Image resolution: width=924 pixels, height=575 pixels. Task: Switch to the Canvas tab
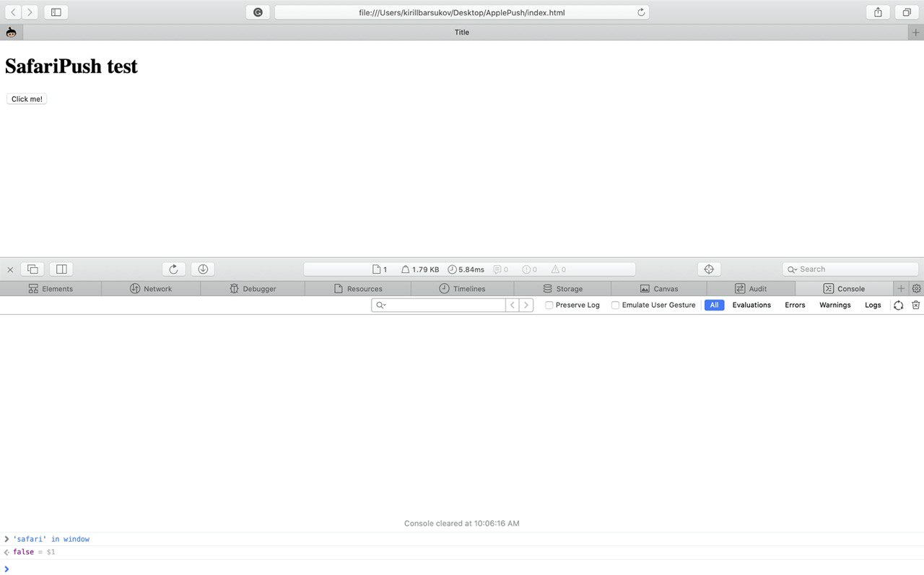point(659,288)
